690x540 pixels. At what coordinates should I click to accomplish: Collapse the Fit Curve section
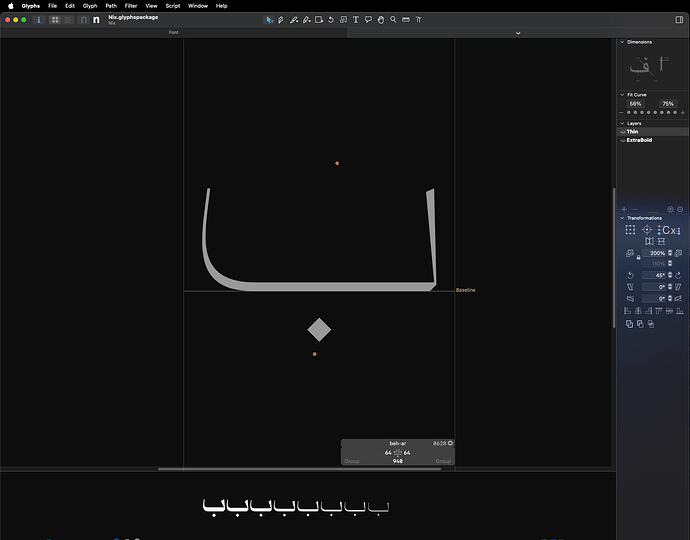(x=622, y=95)
